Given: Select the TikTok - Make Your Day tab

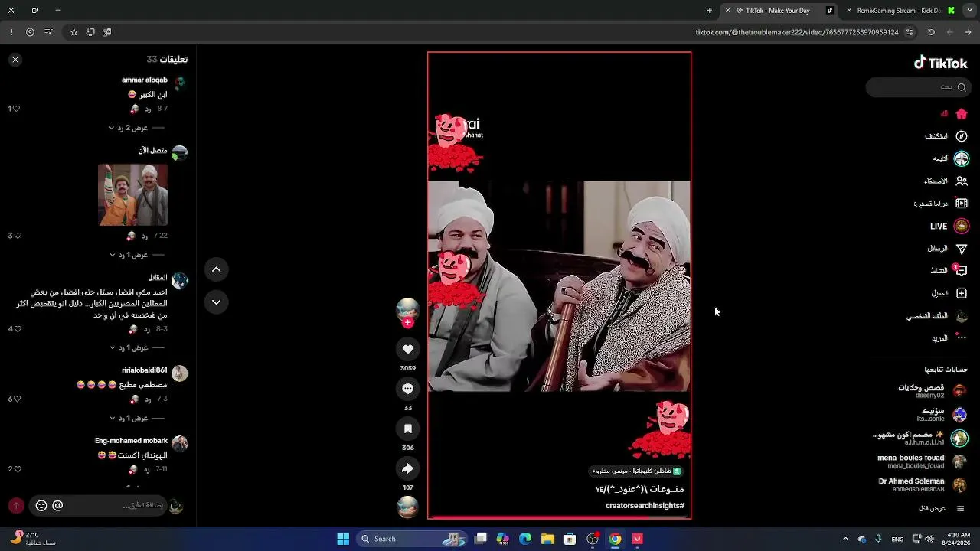Looking at the screenshot, I should click(778, 11).
